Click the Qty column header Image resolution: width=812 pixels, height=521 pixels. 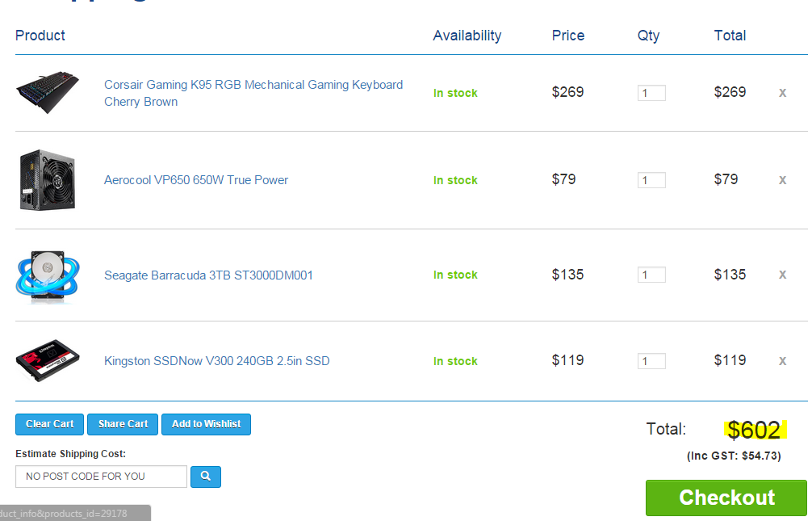[x=648, y=36]
